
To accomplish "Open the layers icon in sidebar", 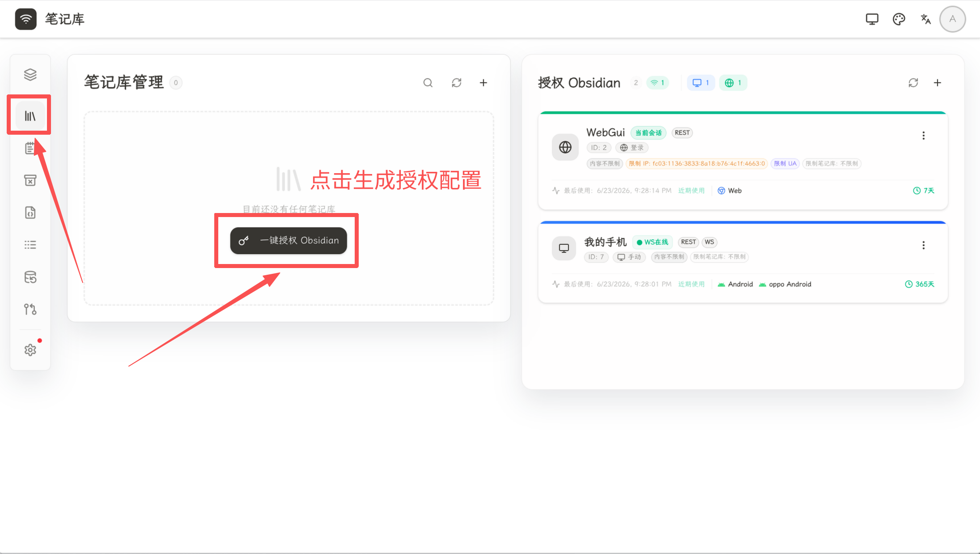I will pos(30,75).
